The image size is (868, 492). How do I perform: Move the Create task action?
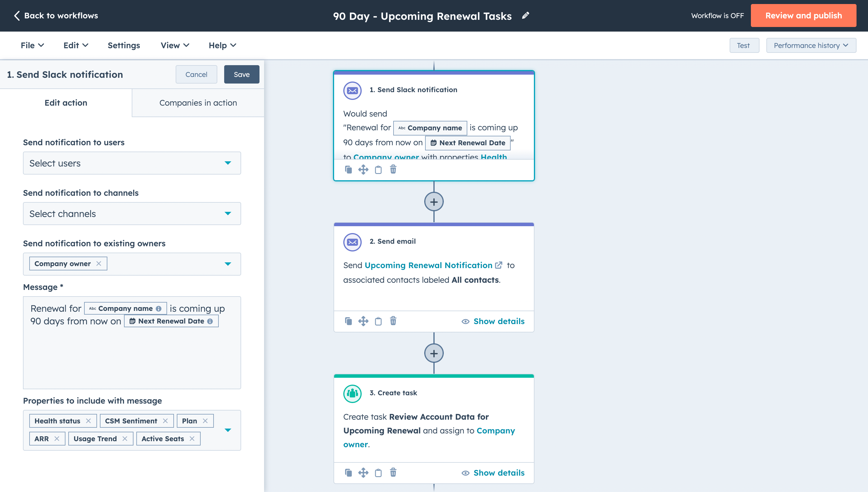coord(363,472)
